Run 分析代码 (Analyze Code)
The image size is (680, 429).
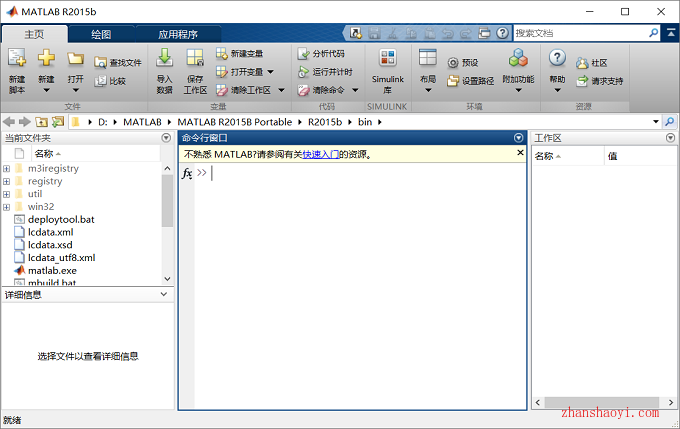point(321,53)
